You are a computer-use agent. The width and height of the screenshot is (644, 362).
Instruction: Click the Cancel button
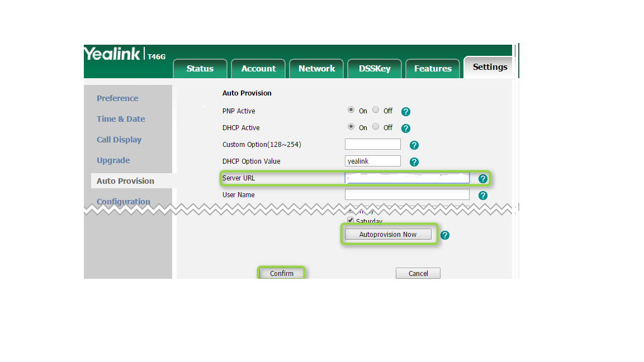point(418,273)
